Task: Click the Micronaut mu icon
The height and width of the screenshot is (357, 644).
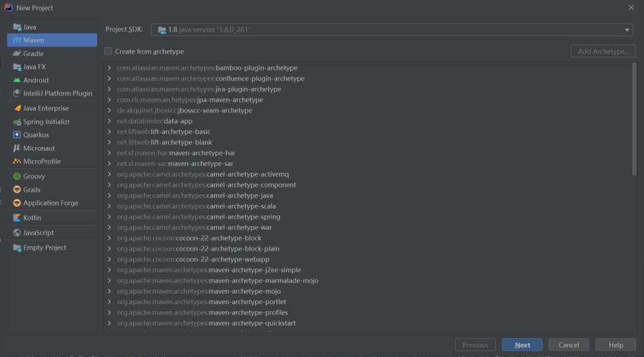Action: point(17,148)
